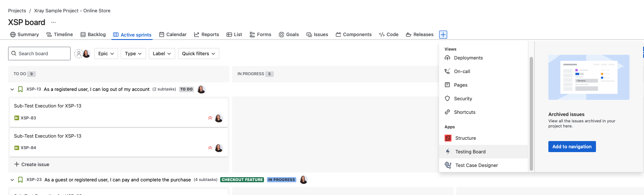Click the plus icon to add a view
The image size is (644, 195).
tap(443, 34)
